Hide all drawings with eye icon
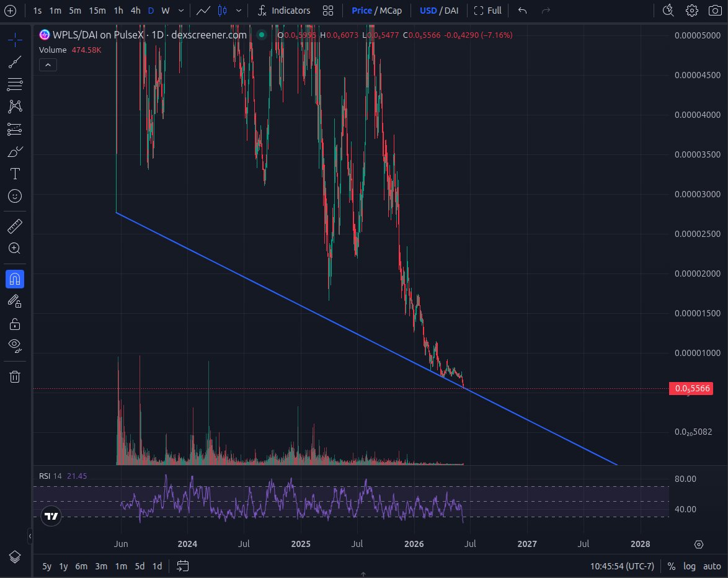 tap(15, 345)
